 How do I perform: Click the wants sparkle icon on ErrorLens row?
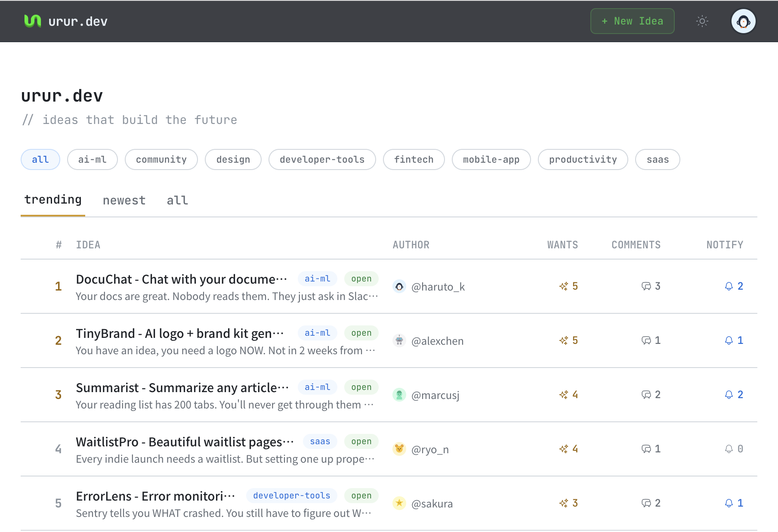[564, 503]
